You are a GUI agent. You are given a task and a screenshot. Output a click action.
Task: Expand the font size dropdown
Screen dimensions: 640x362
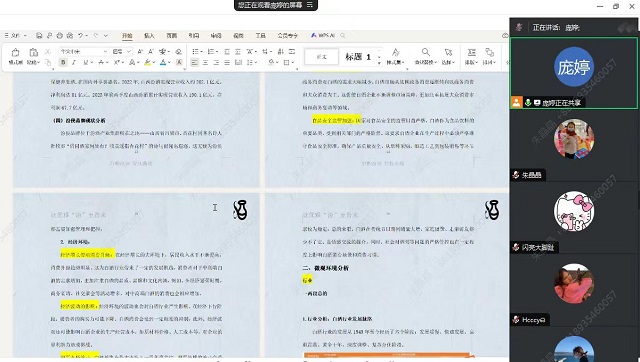(x=129, y=51)
